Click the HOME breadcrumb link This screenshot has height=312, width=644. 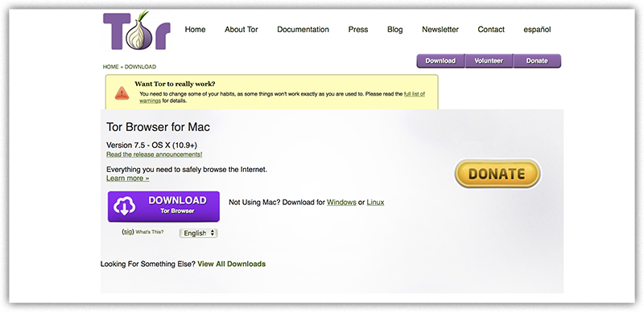[110, 67]
